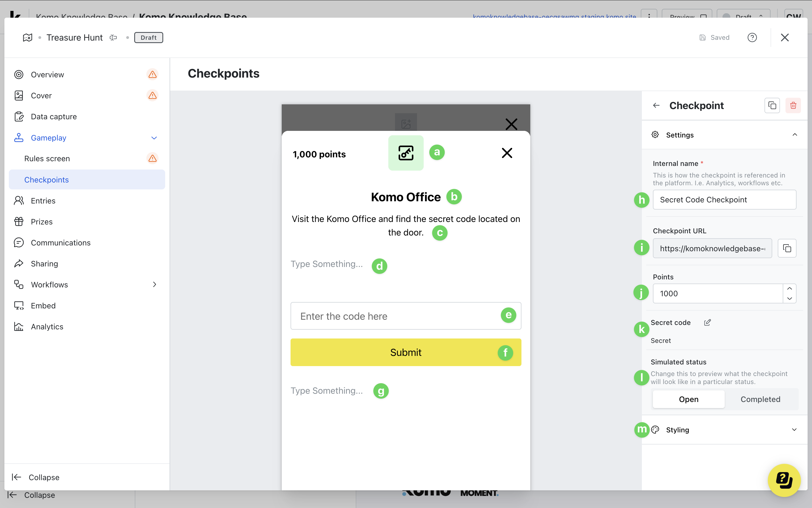812x508 pixels.
Task: Click the edit pencil next to Secret code
Action: 707,322
